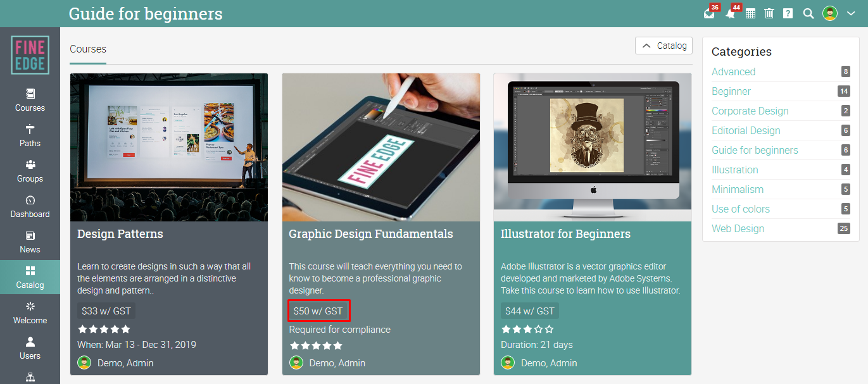Click instructor avatar on Design Patterns card
Image resolution: width=868 pixels, height=384 pixels.
pyautogui.click(x=84, y=362)
